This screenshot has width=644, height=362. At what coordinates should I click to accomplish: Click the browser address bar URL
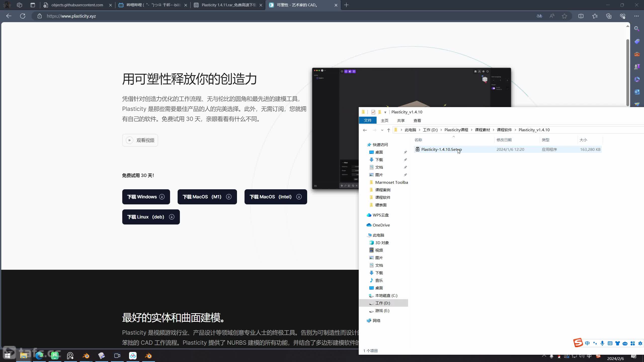(71, 16)
